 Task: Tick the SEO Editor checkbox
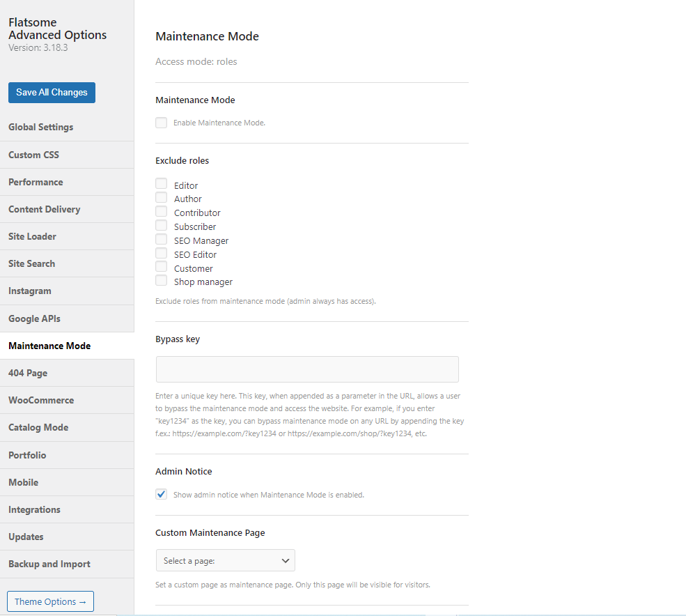(161, 254)
